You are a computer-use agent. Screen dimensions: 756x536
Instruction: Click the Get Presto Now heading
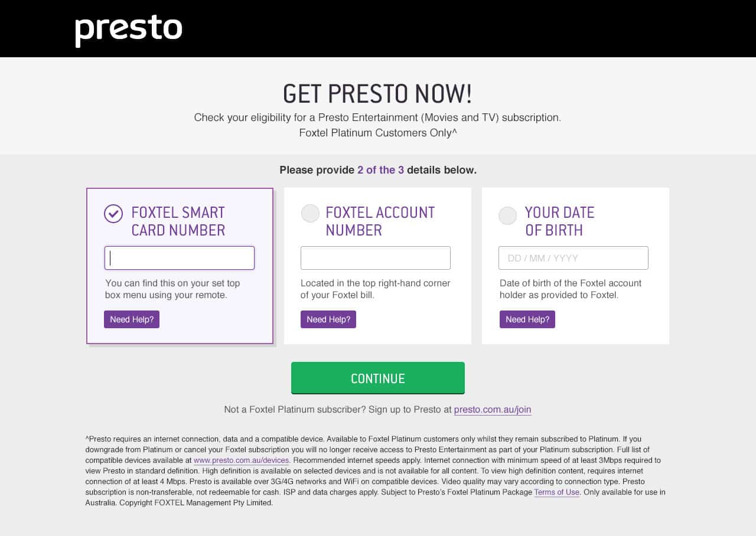pos(377,94)
